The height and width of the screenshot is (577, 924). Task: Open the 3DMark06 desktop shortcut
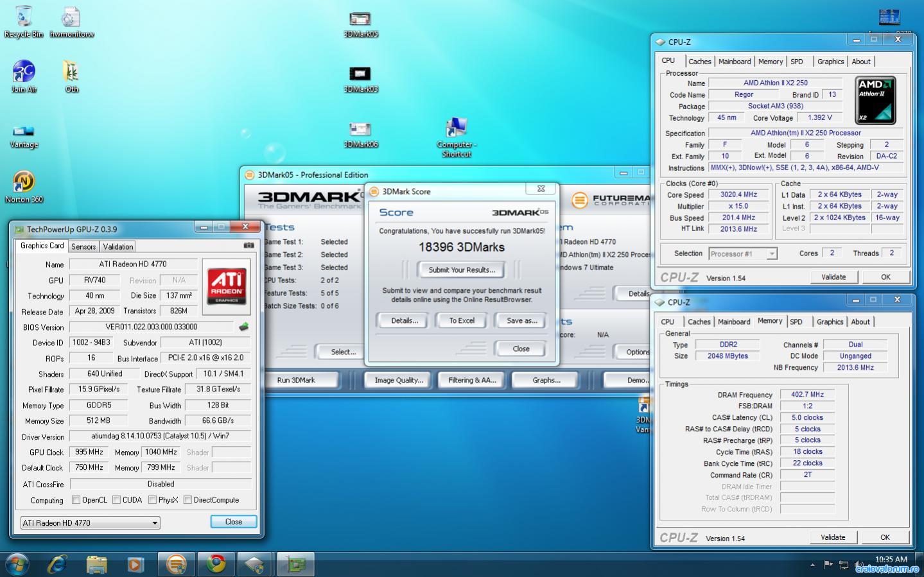coord(360,135)
